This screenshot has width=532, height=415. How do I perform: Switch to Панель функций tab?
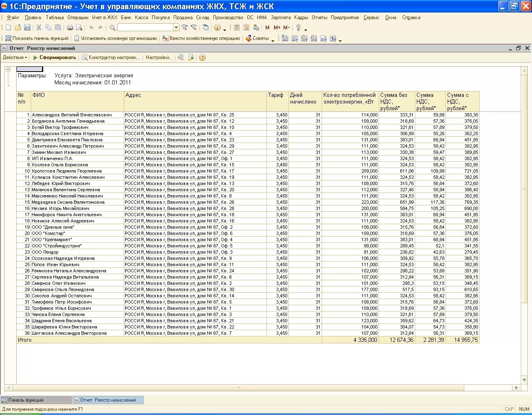36,400
